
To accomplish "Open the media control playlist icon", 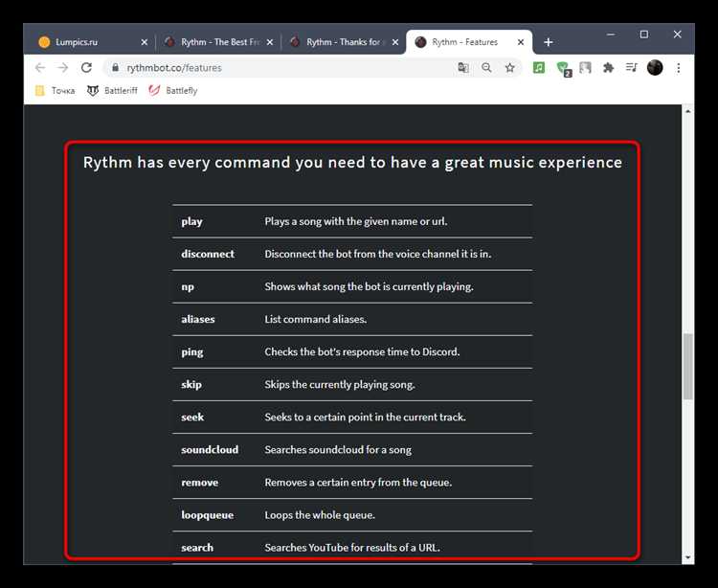I will tap(632, 68).
